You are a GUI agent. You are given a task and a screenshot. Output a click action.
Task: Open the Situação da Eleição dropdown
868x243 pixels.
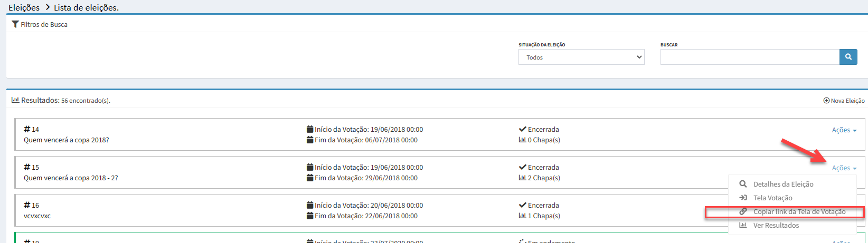click(x=581, y=57)
